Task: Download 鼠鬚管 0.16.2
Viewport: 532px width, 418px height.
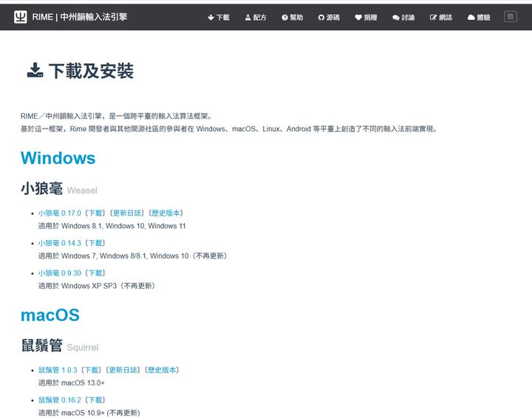Action: (x=95, y=400)
